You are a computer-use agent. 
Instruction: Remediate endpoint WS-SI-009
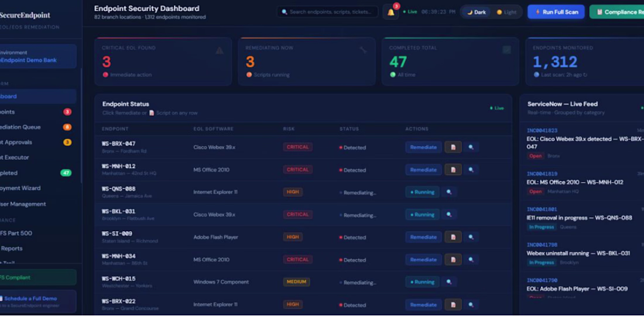click(x=423, y=237)
